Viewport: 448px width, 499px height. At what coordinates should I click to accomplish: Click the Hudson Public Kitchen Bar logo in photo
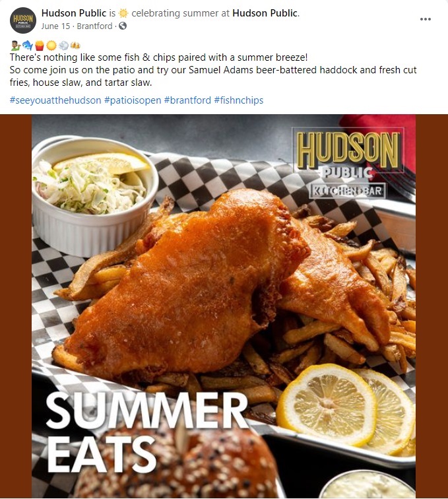click(x=348, y=163)
